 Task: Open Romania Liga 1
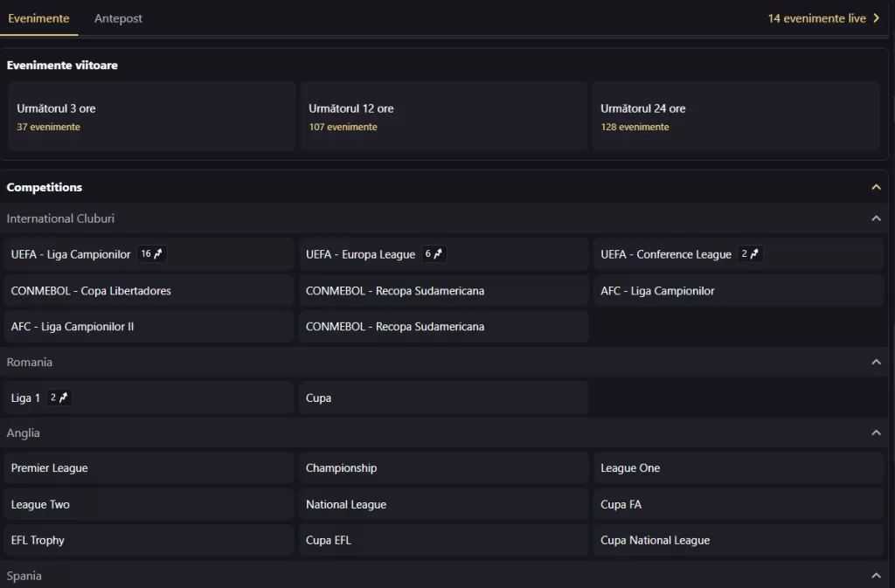tap(149, 398)
